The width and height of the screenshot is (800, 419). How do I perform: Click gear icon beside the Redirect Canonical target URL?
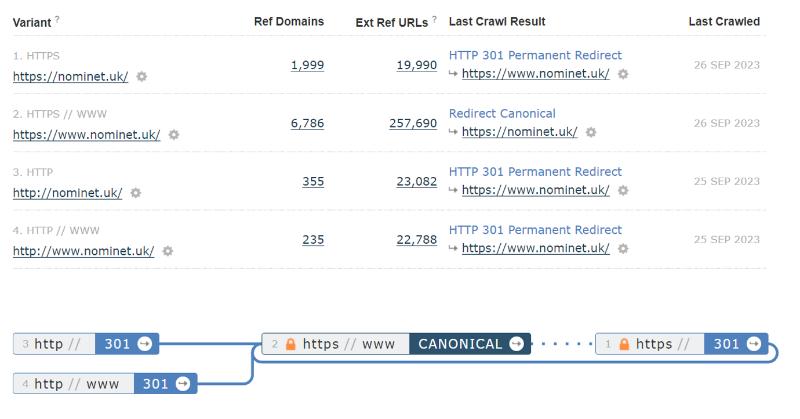click(x=591, y=132)
